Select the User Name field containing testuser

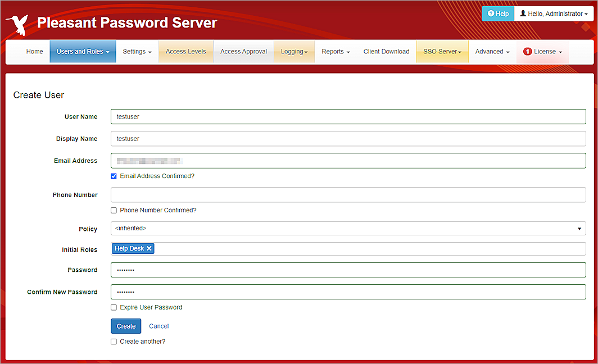pos(348,116)
